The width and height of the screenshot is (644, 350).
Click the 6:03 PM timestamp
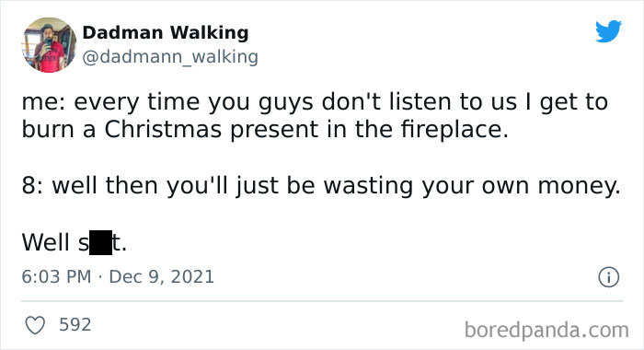click(56, 276)
